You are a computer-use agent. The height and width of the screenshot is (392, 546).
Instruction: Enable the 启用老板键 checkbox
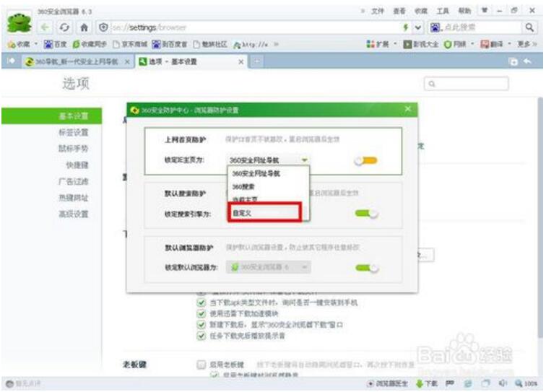click(201, 365)
